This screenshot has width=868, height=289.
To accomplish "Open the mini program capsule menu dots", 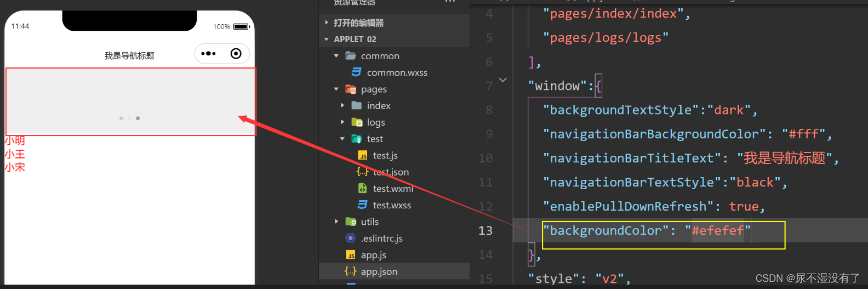I will (208, 54).
